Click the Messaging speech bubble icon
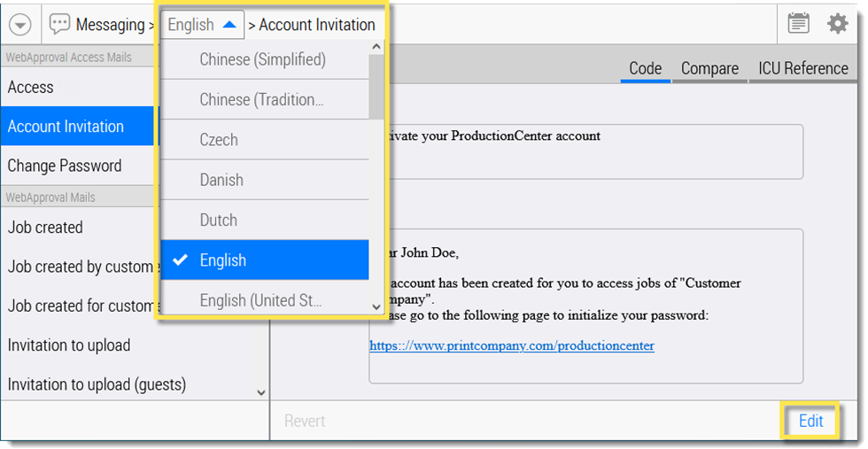 pos(59,24)
